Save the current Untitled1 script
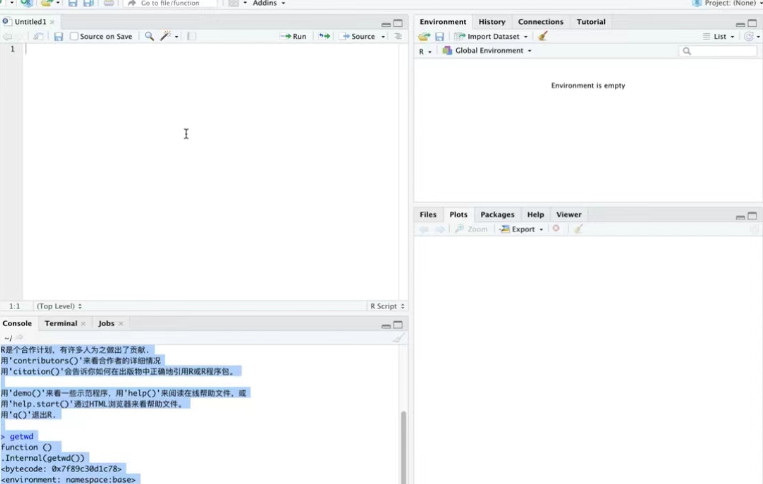The width and height of the screenshot is (763, 484). coord(58,36)
